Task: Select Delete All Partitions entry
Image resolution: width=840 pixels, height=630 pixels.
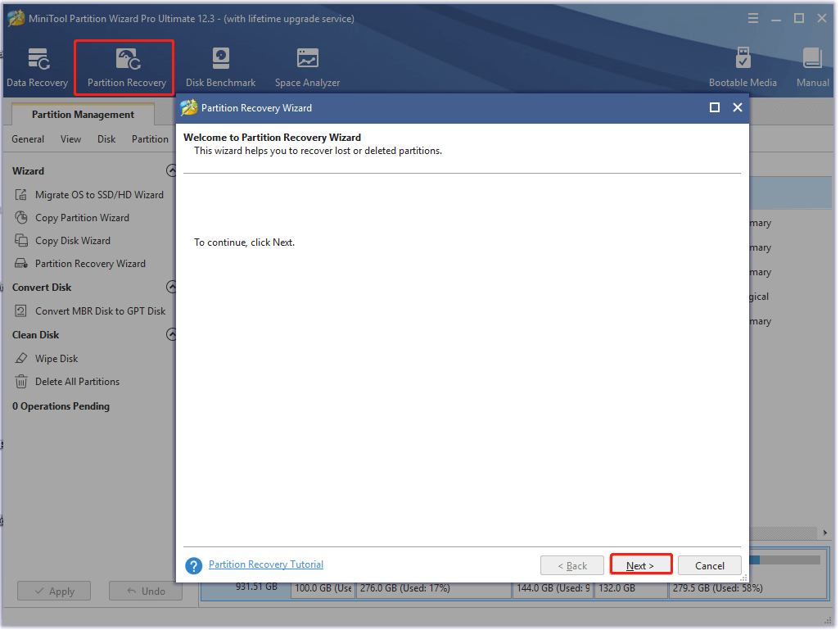Action: (78, 383)
